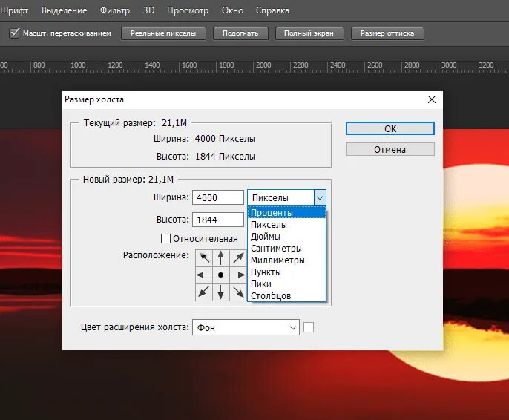
Task: Select center anchor dot
Action: point(221,275)
